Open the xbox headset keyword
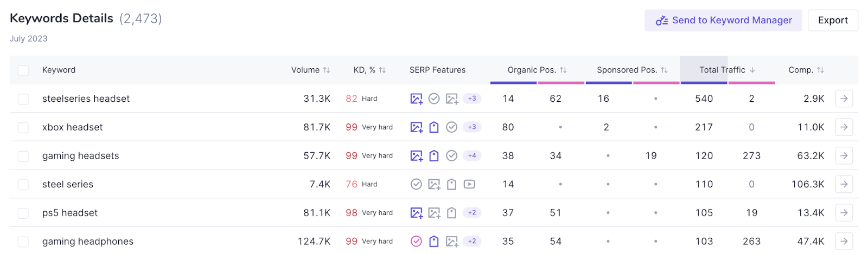The image size is (868, 254). click(72, 127)
